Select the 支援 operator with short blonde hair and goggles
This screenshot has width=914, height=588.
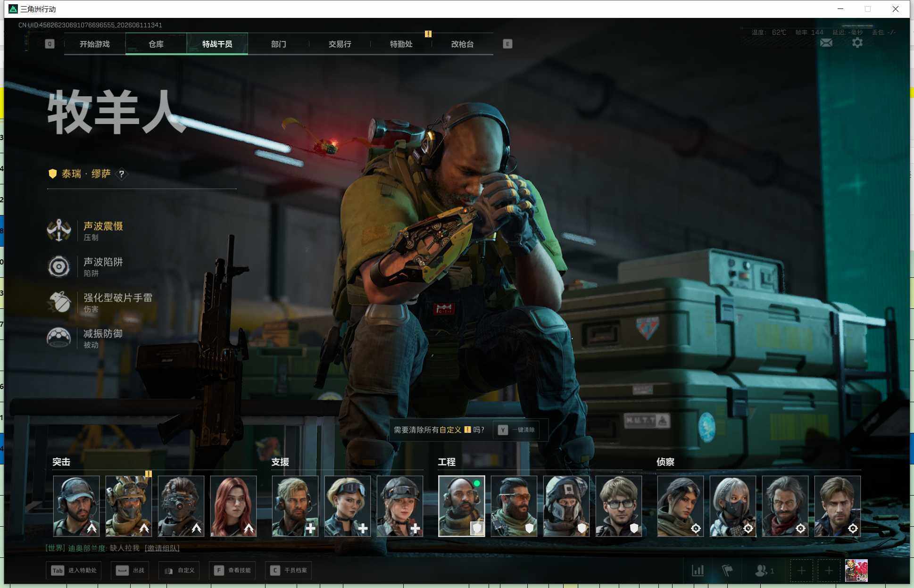point(348,506)
